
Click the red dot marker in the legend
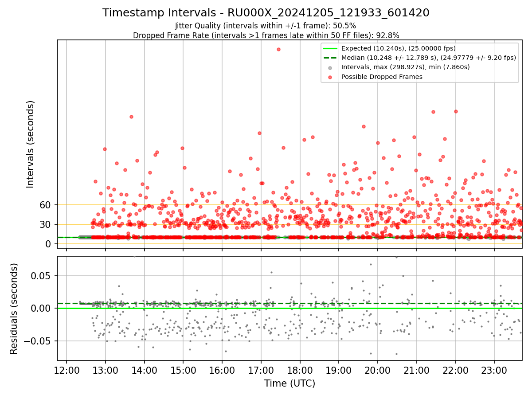point(330,77)
